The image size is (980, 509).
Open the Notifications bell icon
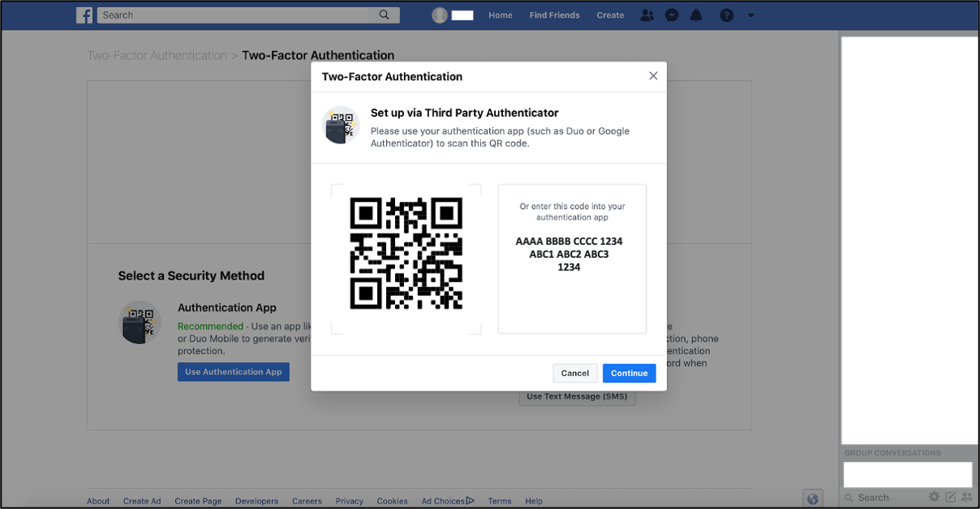(x=696, y=15)
